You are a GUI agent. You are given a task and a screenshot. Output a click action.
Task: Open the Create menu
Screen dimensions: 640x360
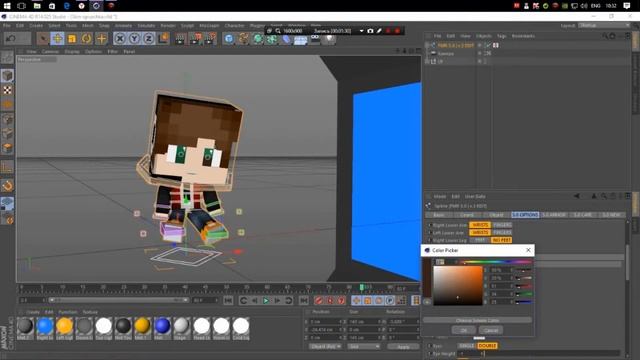[36, 26]
